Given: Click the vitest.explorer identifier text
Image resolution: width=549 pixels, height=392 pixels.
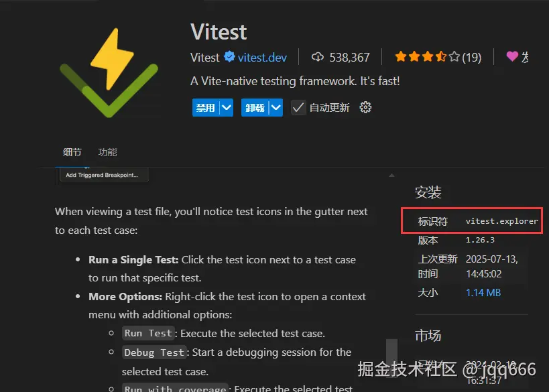Looking at the screenshot, I should [x=501, y=221].
